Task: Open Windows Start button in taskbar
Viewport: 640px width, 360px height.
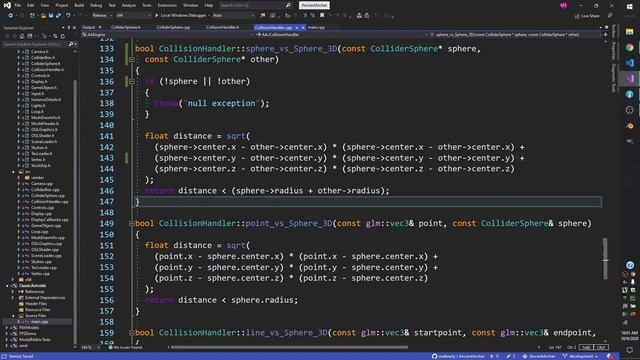Action: (629, 7)
